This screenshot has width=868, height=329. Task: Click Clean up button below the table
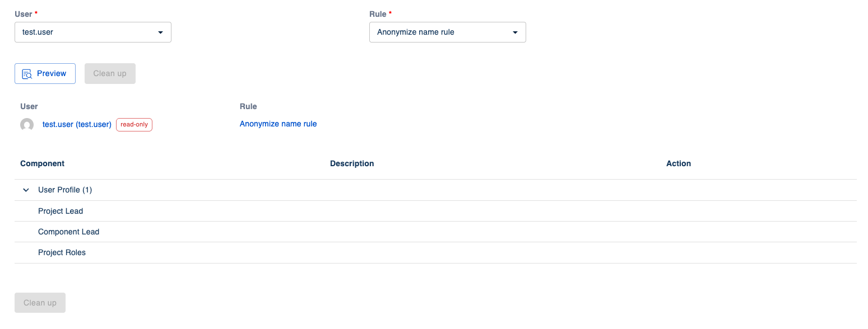(x=40, y=303)
